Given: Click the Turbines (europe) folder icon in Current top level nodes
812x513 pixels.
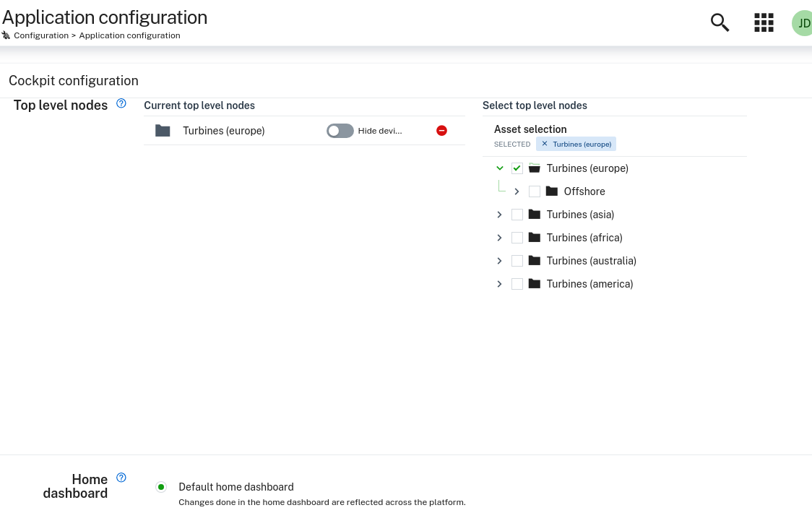Looking at the screenshot, I should pyautogui.click(x=163, y=131).
